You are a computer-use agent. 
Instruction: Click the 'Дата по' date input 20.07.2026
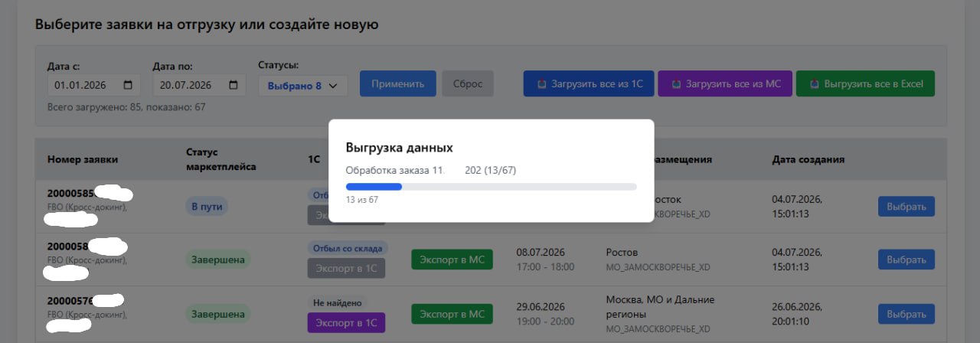(199, 85)
